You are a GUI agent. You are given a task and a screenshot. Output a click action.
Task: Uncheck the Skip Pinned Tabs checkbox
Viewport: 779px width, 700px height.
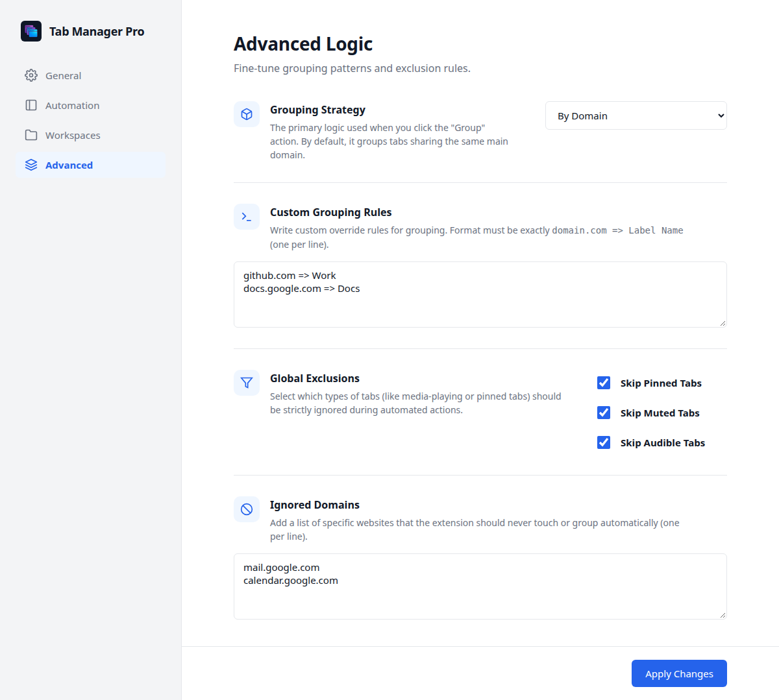click(604, 383)
